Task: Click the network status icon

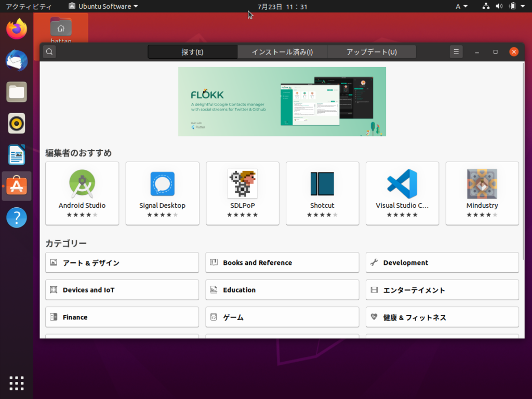Action: [486, 6]
